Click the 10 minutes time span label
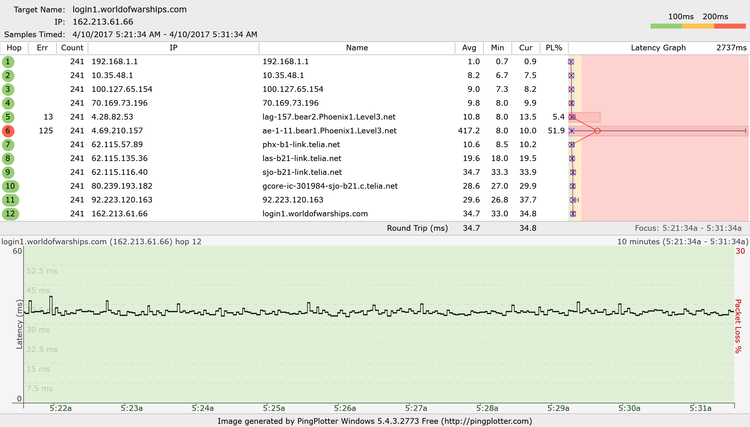750x427 pixels. [x=683, y=241]
